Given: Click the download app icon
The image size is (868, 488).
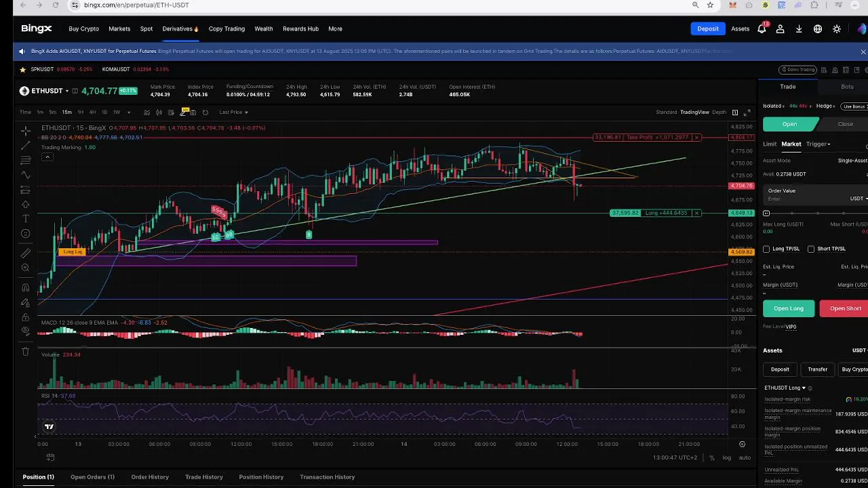Looking at the screenshot, I should tap(799, 29).
